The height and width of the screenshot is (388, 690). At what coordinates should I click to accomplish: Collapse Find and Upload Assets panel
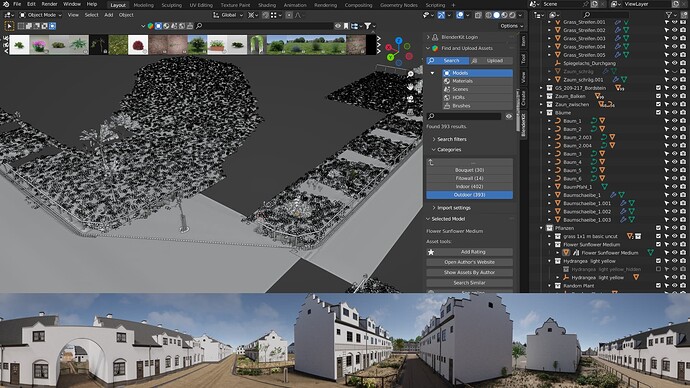(x=428, y=48)
